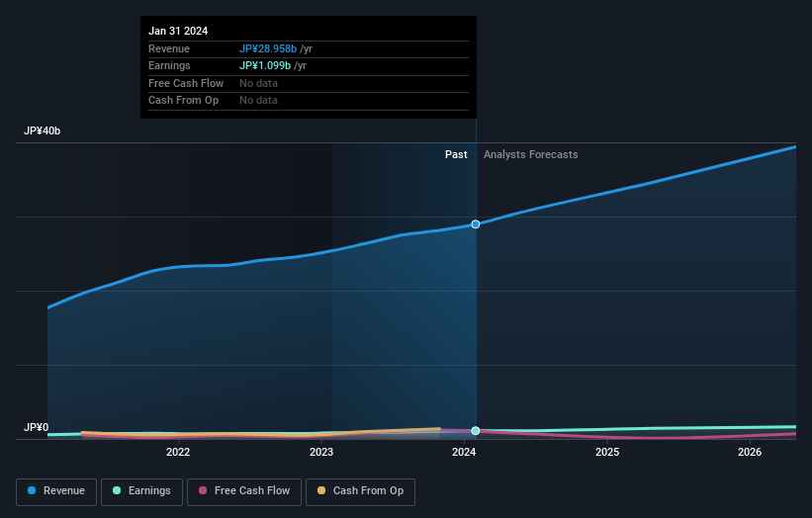
Task: Click the 2024 x-axis label
Action: [x=464, y=453]
